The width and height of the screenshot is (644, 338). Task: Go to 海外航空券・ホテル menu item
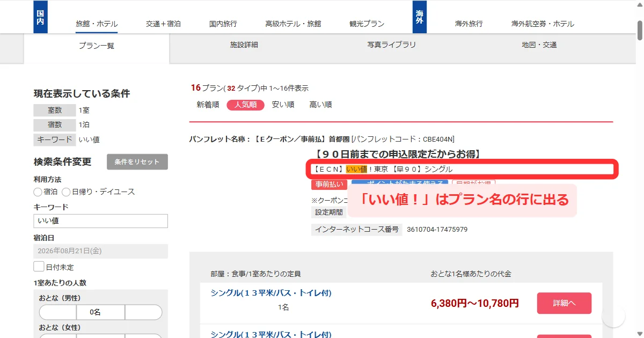pos(543,24)
